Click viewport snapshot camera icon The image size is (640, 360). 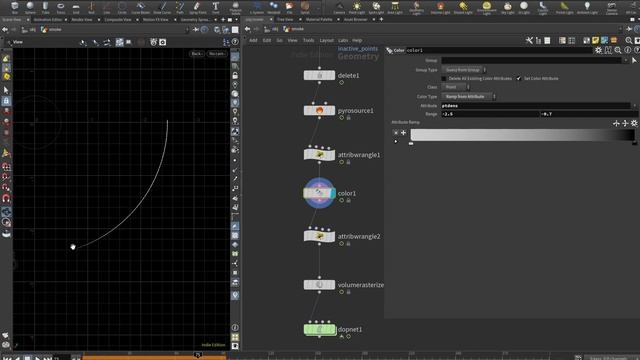coord(162,42)
